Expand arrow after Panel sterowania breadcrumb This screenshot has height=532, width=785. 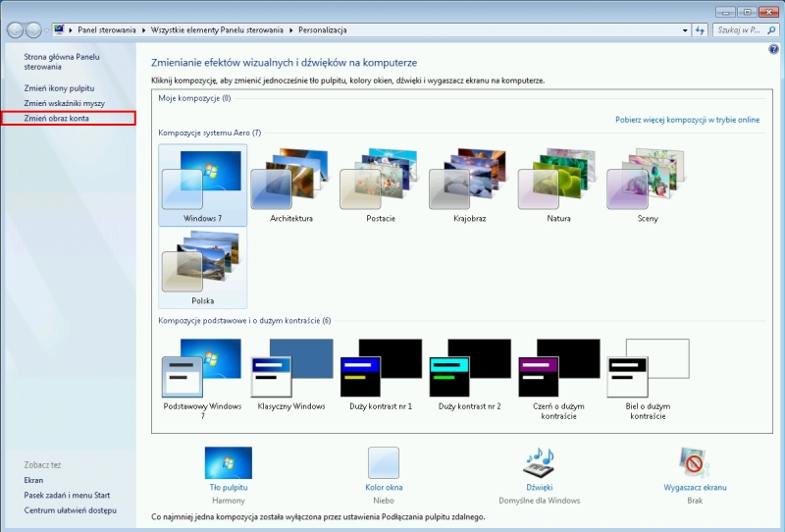pyautogui.click(x=143, y=30)
